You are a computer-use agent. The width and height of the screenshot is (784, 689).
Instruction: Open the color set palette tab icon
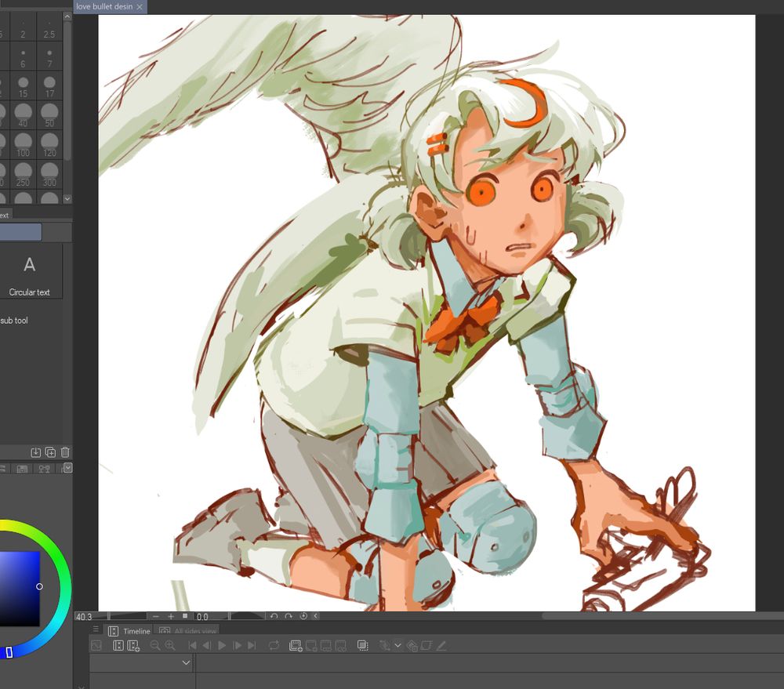22,469
